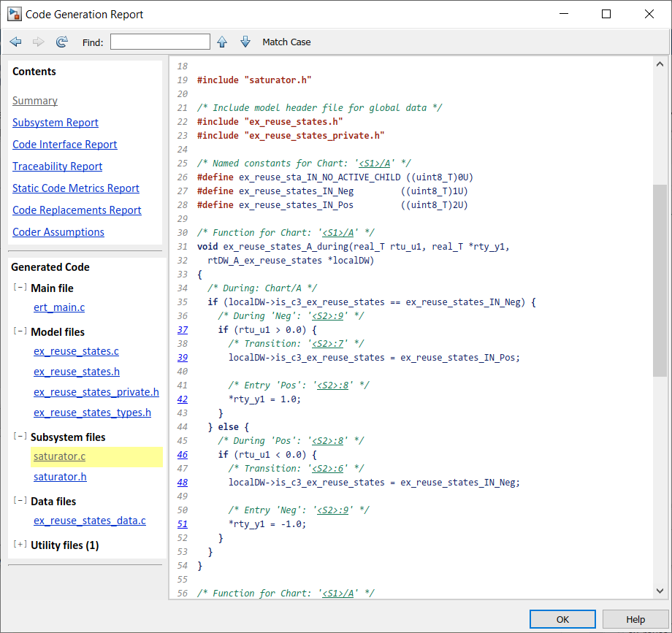Find previous match with up arrow
The image size is (672, 633).
coord(222,42)
